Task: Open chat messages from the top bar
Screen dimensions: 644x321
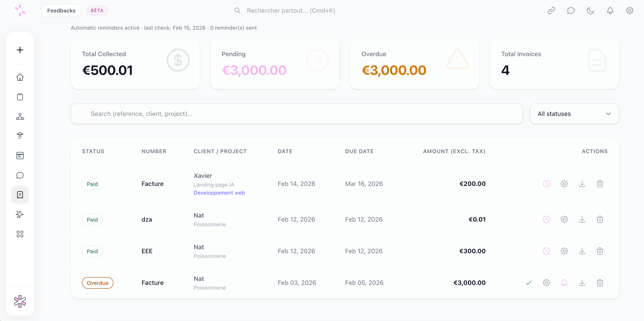Action: tap(571, 10)
